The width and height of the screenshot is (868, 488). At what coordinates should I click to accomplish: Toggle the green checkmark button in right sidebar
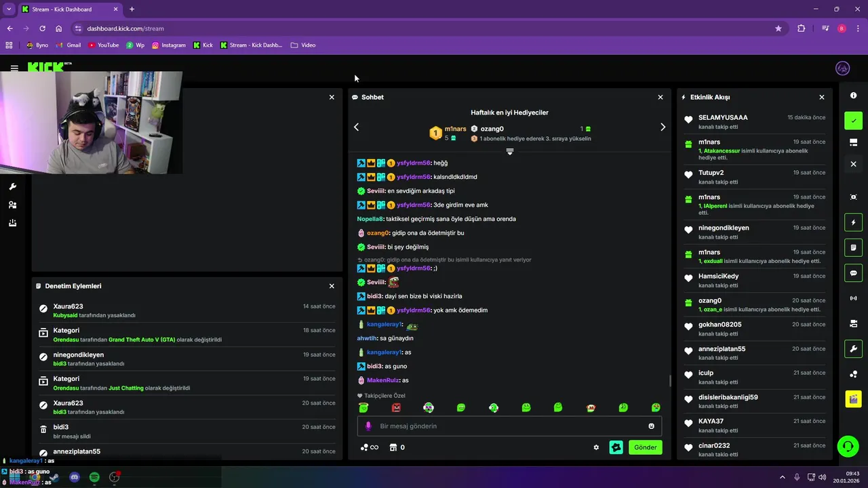tap(854, 121)
